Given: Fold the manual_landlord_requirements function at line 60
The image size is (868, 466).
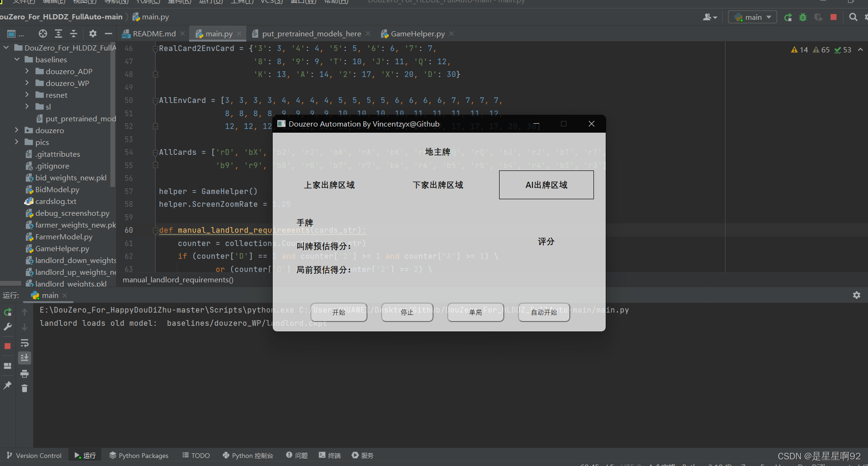Looking at the screenshot, I should click(155, 230).
